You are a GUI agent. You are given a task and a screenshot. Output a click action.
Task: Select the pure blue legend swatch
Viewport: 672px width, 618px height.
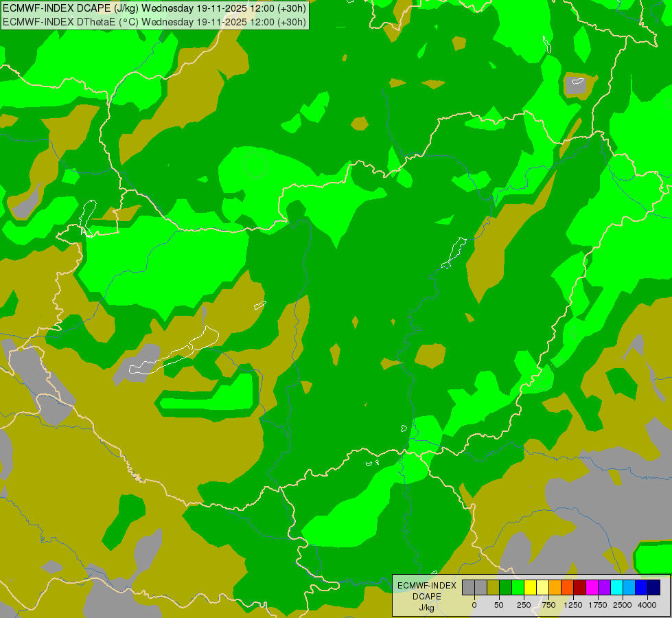coord(641,587)
